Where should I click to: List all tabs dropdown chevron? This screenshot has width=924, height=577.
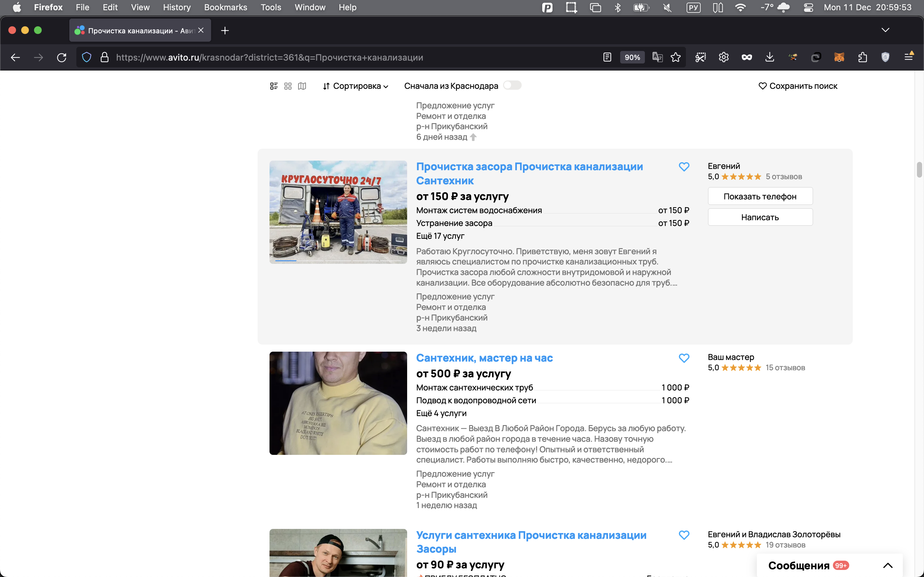[x=885, y=30]
